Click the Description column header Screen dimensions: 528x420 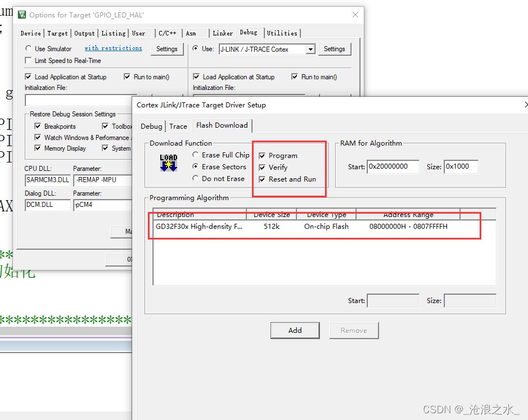pos(200,215)
